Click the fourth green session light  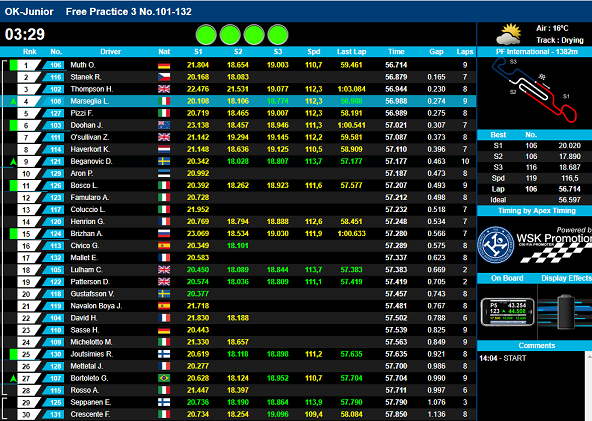[x=278, y=35]
